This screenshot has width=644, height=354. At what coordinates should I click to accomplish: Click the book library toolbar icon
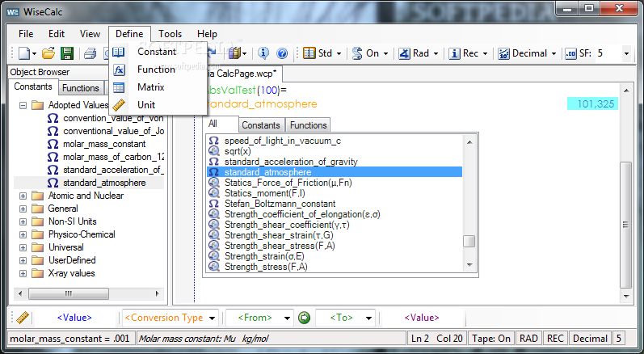tap(235, 53)
